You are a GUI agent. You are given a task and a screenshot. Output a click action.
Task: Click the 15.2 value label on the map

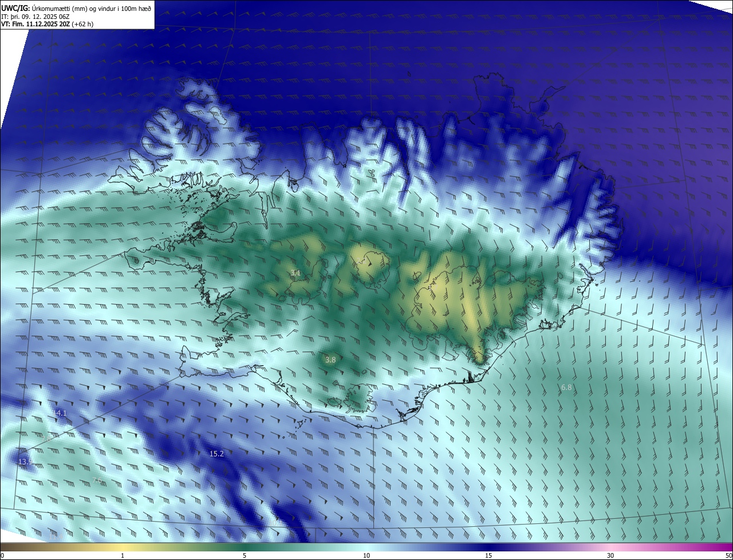216,453
